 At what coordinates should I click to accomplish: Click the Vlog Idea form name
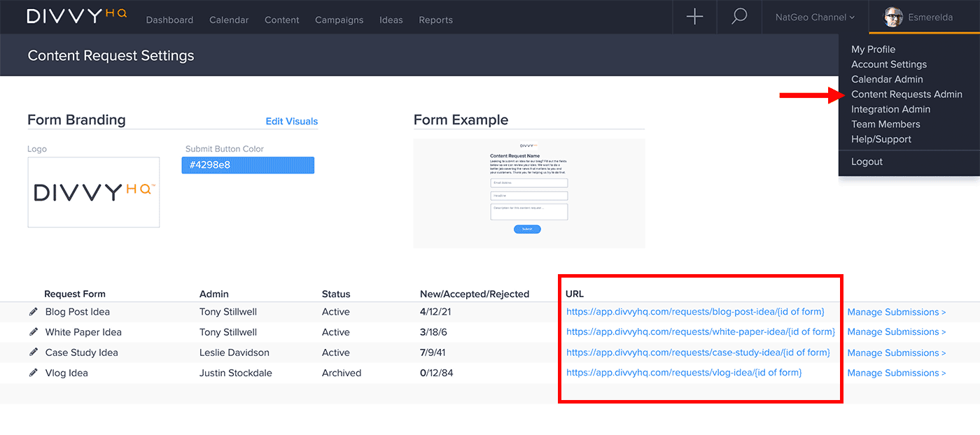66,373
